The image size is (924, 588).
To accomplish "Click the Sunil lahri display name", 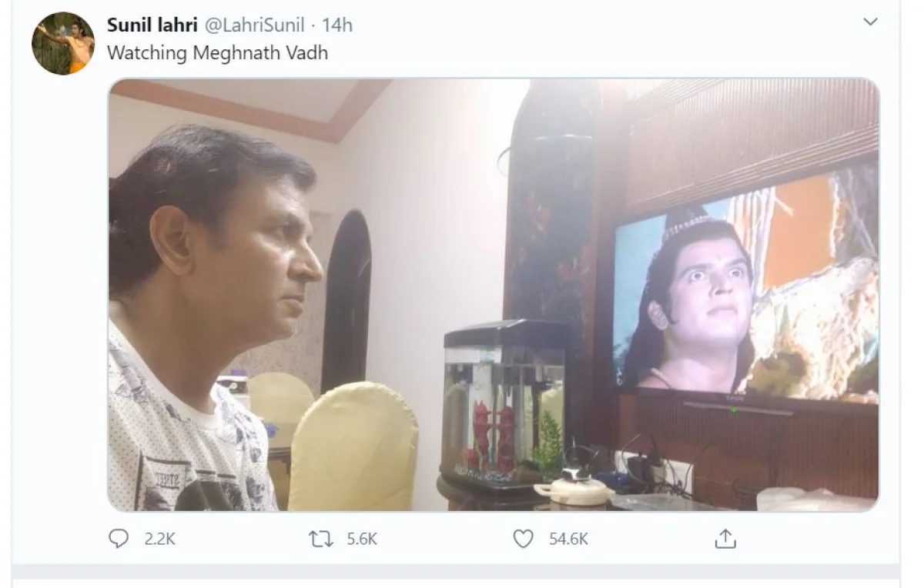I will (152, 25).
